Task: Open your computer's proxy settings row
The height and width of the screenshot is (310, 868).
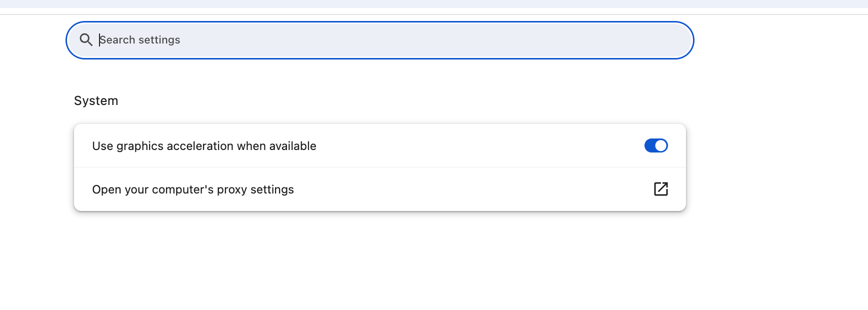Action: pyautogui.click(x=380, y=189)
